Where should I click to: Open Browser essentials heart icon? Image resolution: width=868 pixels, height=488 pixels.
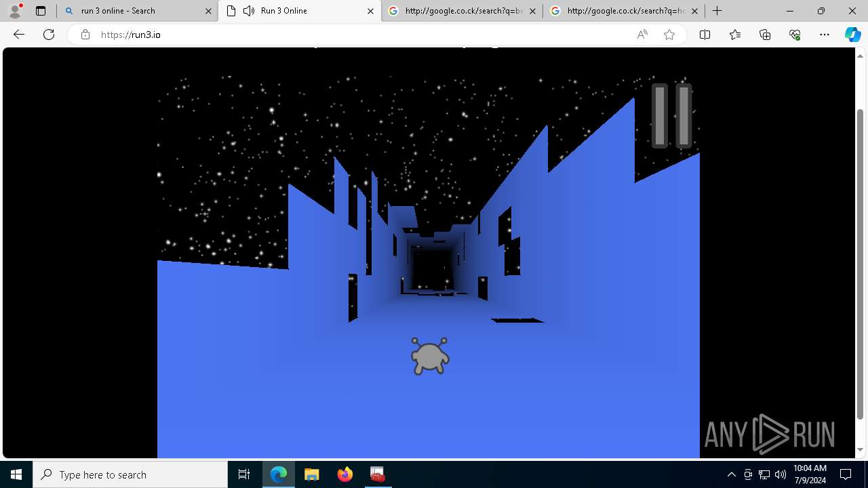(x=795, y=35)
